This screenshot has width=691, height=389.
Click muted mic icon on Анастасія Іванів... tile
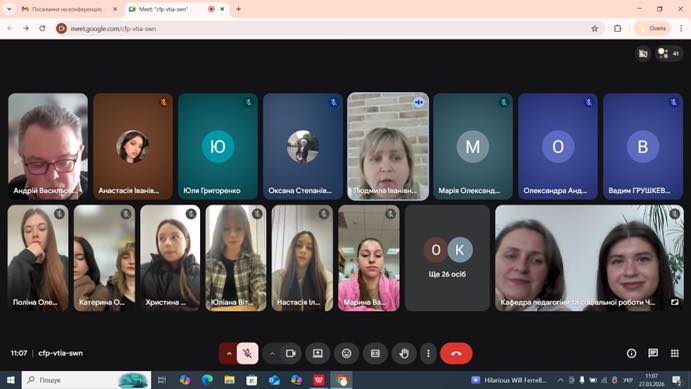[163, 102]
